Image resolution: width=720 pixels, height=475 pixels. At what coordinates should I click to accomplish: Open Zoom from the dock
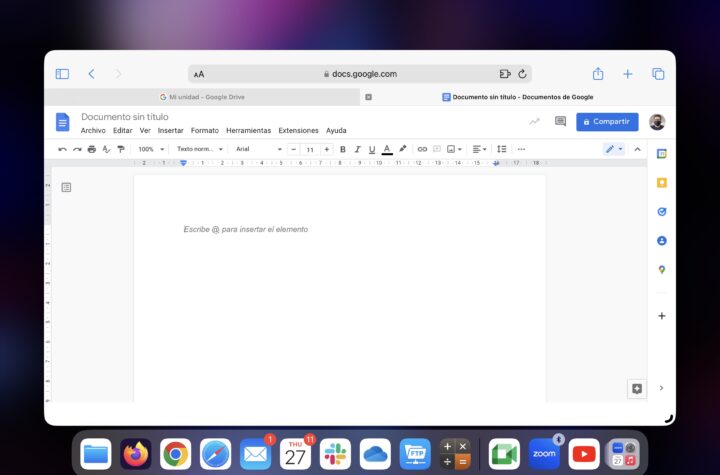click(x=544, y=454)
